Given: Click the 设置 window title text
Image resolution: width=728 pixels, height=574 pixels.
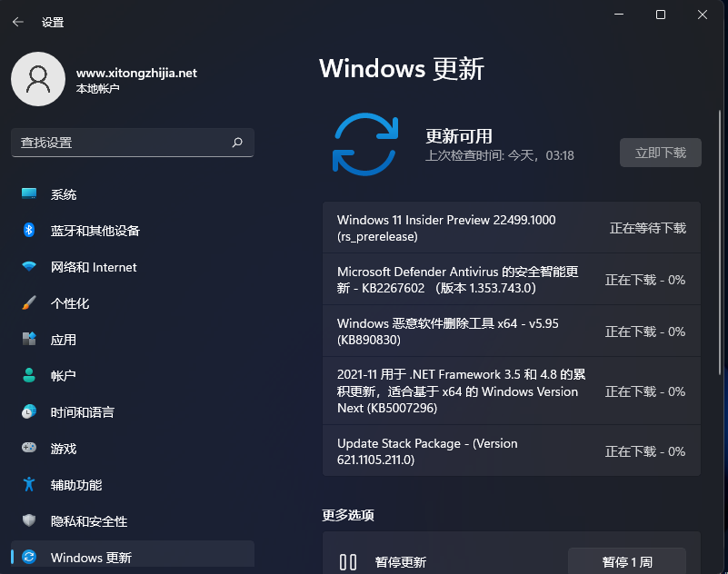Looking at the screenshot, I should pos(53,23).
